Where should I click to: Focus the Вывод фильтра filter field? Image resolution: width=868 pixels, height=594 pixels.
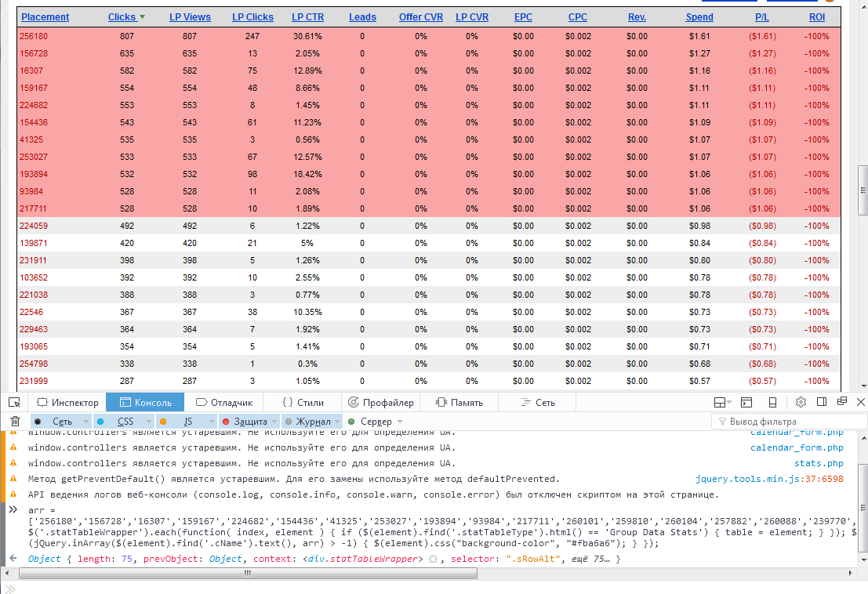(788, 422)
